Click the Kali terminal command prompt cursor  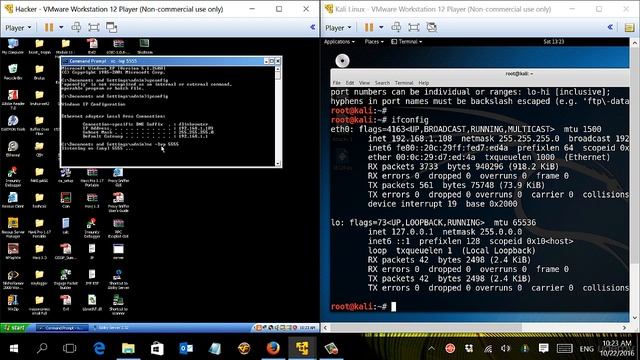pos(393,307)
